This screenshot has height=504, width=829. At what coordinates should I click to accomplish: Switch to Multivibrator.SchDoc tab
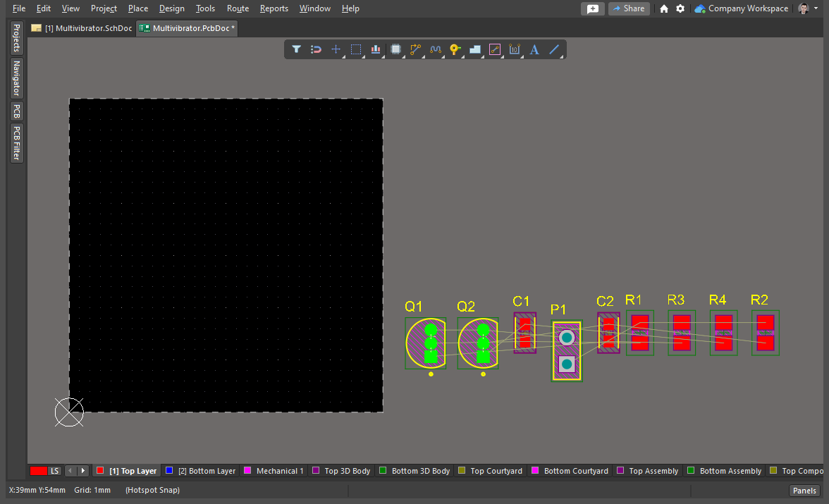click(x=82, y=28)
